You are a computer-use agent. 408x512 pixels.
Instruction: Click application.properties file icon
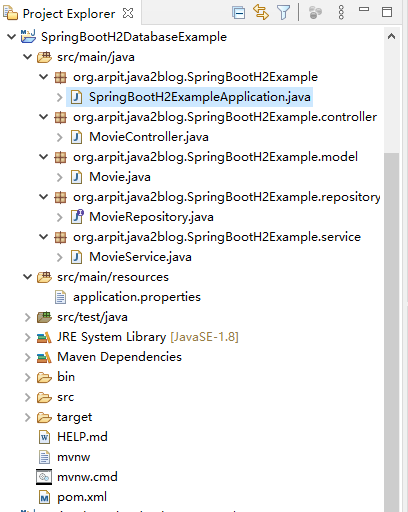click(x=60, y=297)
